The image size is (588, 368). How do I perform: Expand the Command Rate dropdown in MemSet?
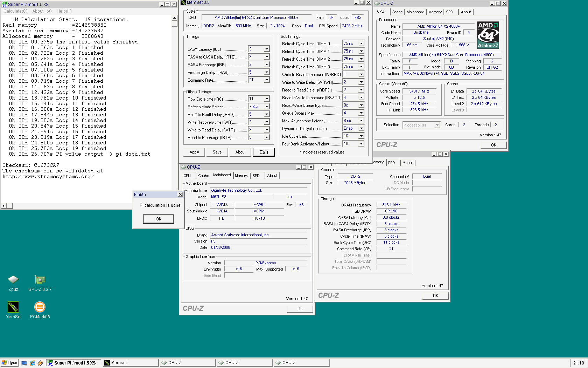267,80
